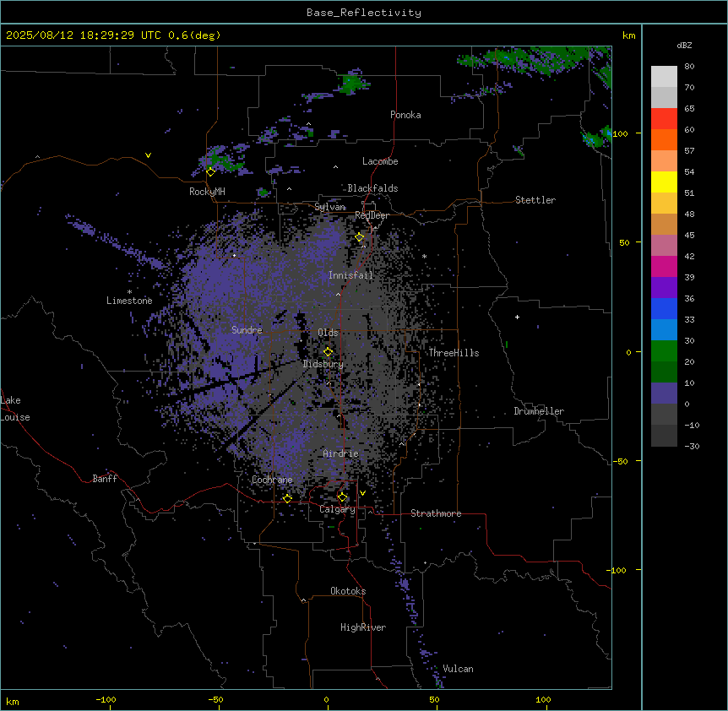
Task: Select the yellow diamond between Olds and Didsbury
Action: point(328,352)
